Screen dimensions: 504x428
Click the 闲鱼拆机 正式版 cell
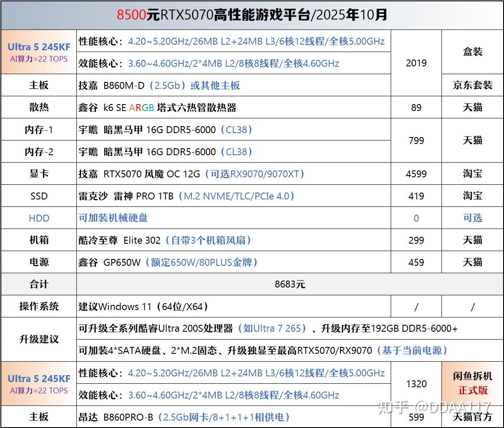click(472, 383)
